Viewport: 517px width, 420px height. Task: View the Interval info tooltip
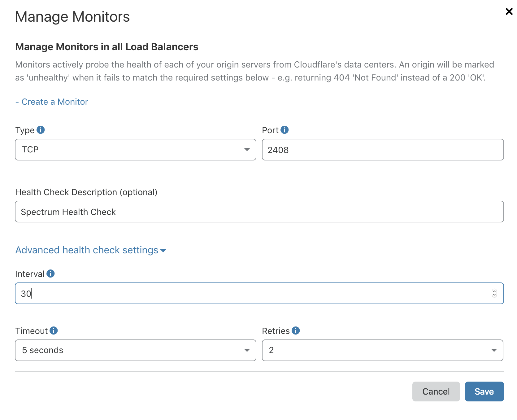[50, 273]
